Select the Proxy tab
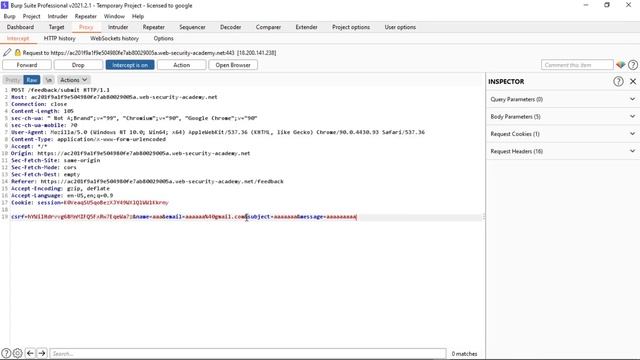 pos(86,27)
